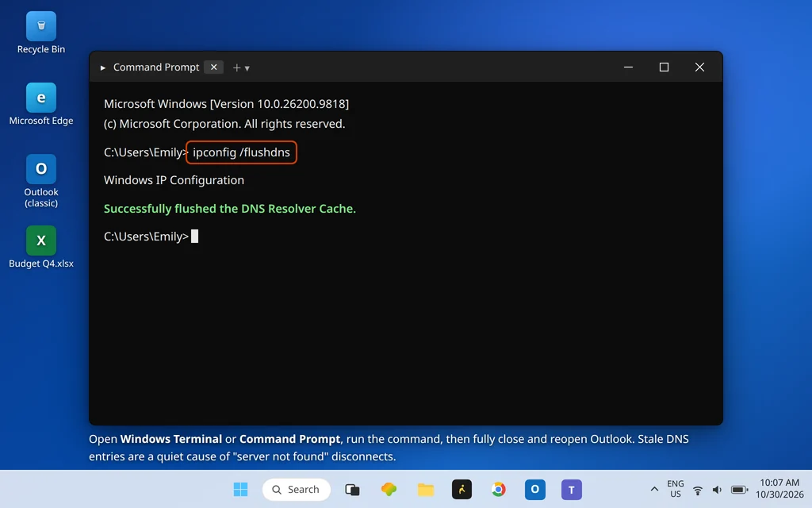Image resolution: width=812 pixels, height=508 pixels.
Task: Open the clock showing 10:07 AM
Action: pos(779,489)
